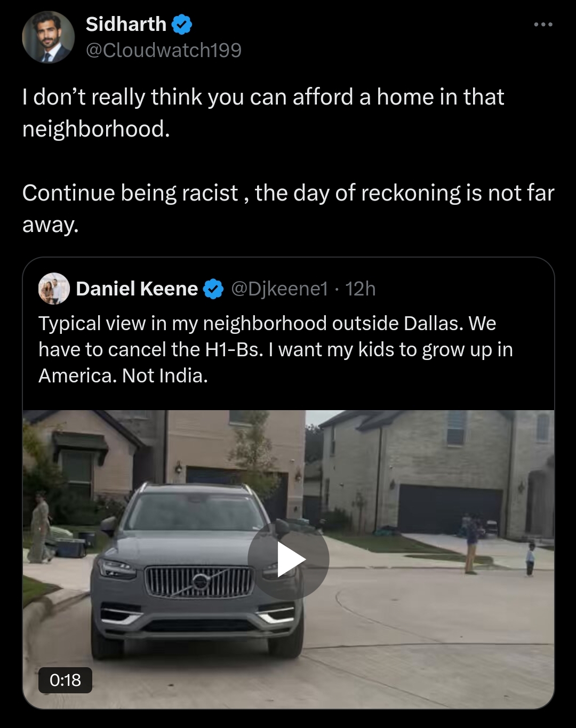Open the three-dot more options menu
The height and width of the screenshot is (728, 576).
pyautogui.click(x=543, y=25)
